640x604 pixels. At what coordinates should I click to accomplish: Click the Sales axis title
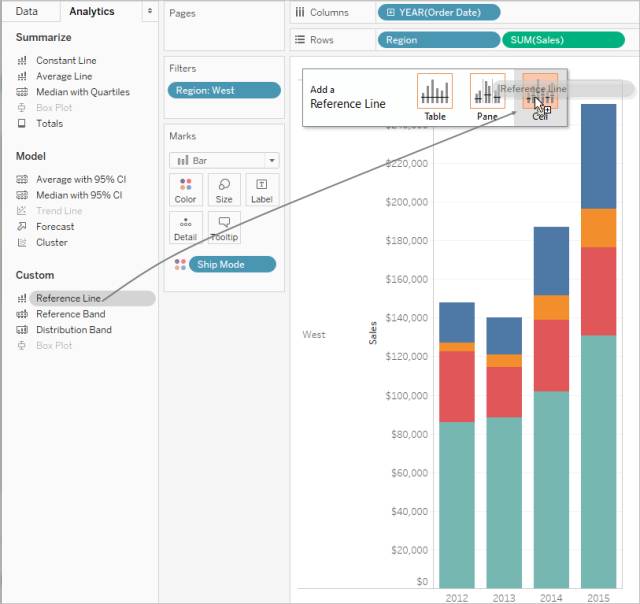[x=373, y=333]
